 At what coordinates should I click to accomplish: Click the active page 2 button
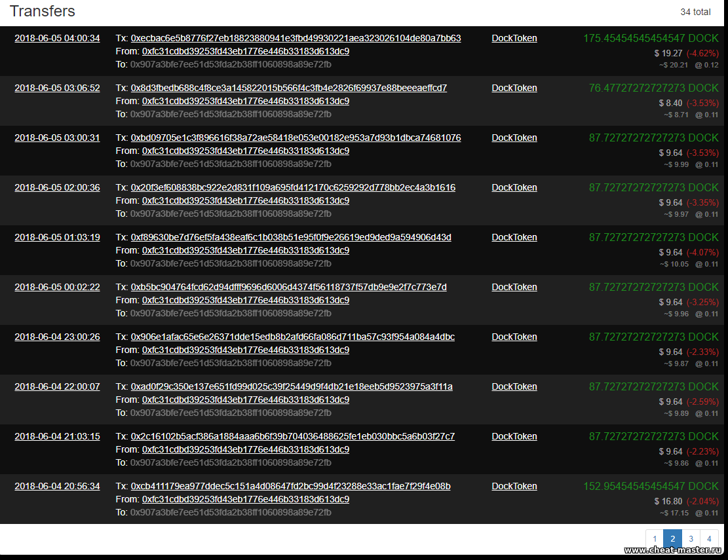point(672,539)
